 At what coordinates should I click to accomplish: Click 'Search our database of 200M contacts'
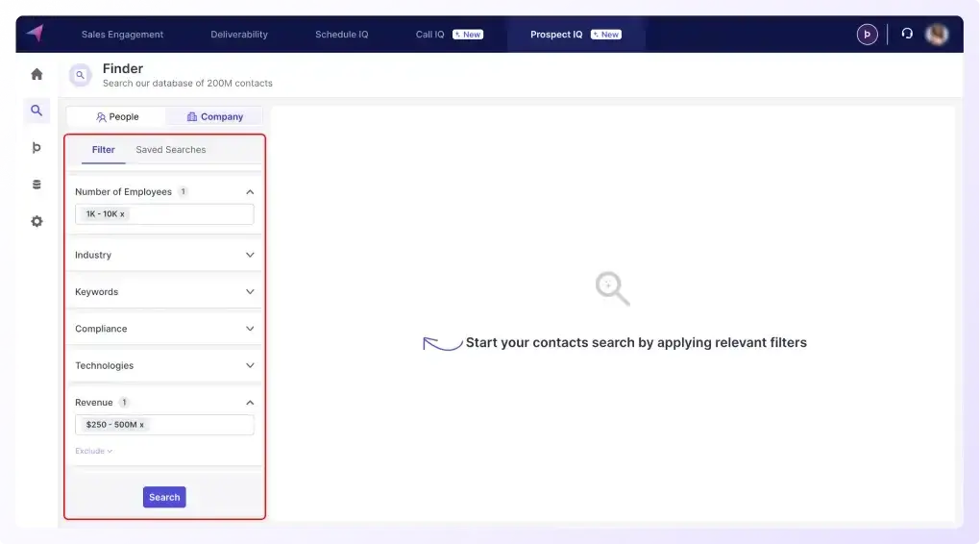(x=187, y=84)
